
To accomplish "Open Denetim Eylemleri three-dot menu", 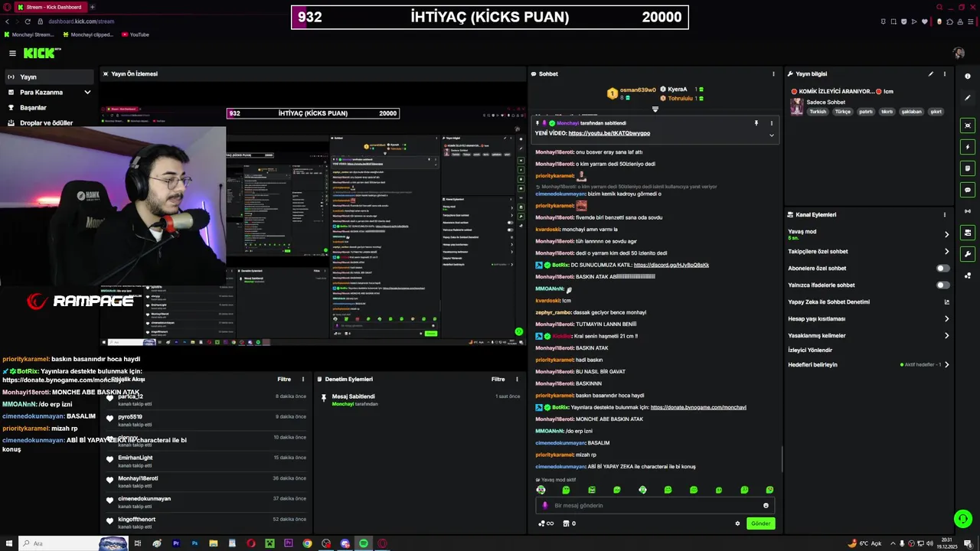I will pos(518,379).
